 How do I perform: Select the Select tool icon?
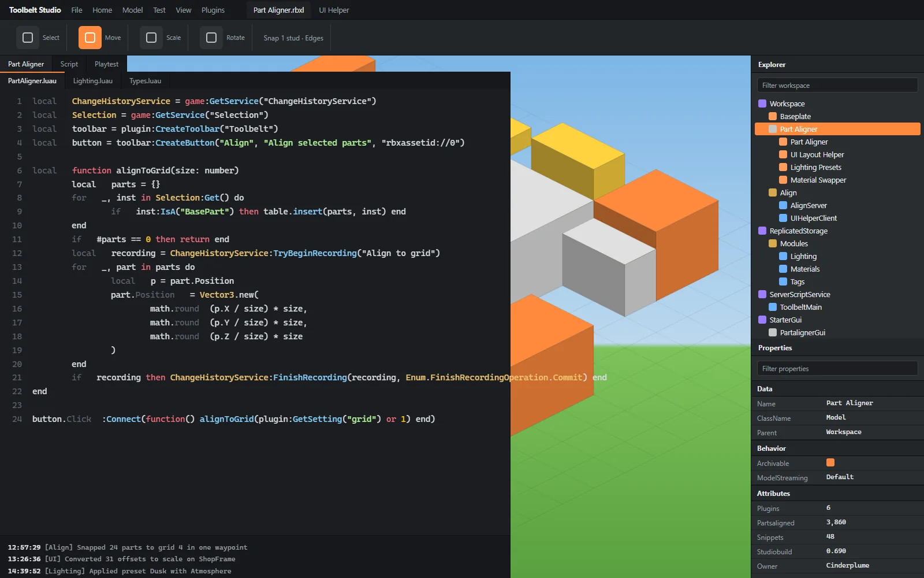[28, 38]
